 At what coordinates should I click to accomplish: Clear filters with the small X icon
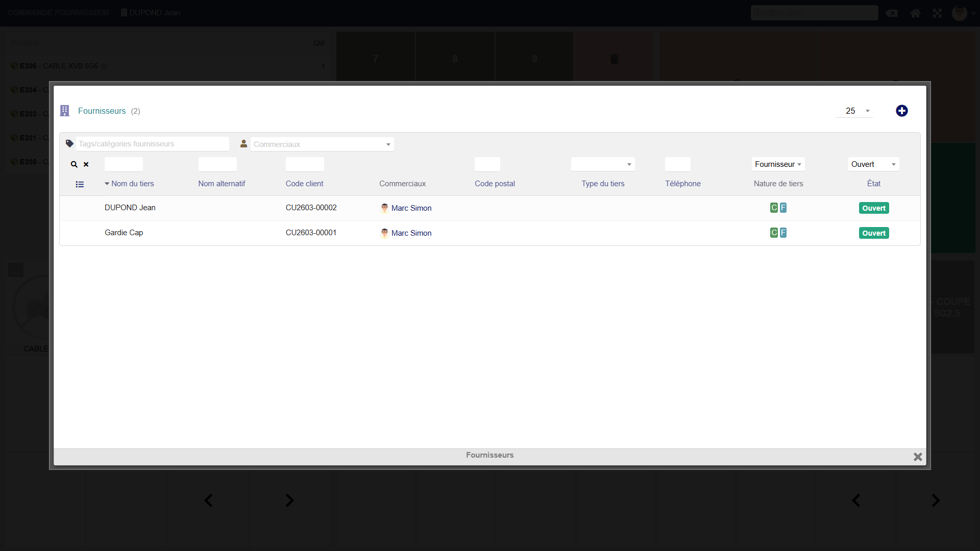click(x=86, y=164)
